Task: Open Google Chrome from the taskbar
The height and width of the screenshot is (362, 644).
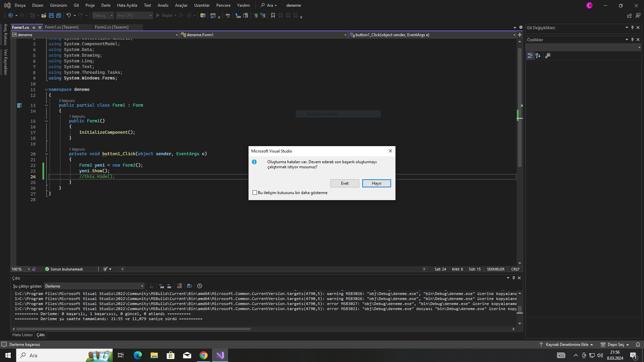Action: 204,355
